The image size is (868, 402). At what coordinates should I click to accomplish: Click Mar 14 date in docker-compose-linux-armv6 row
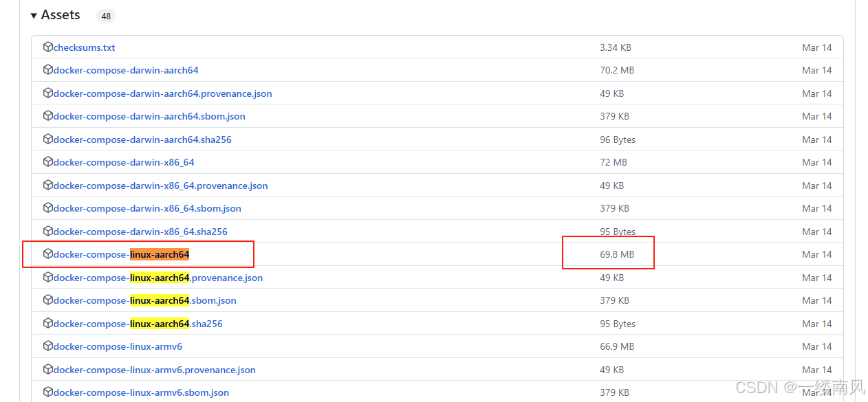pos(817,346)
